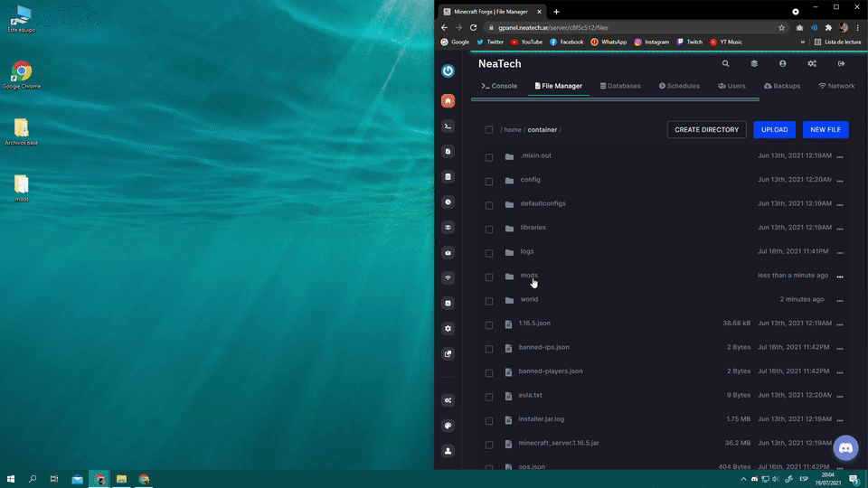Open a new browser tab with the plus
Viewport: 868px width, 488px height.
click(556, 12)
